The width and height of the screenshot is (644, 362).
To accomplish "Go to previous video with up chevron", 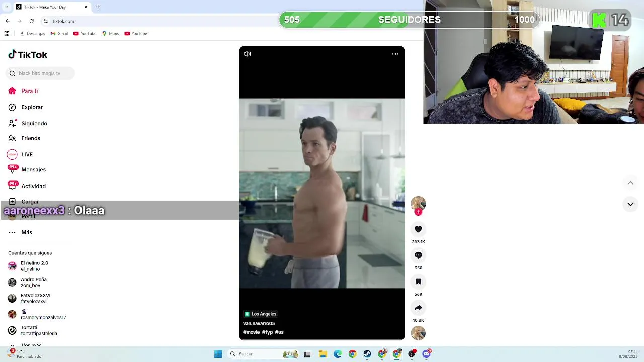I will 630,183.
